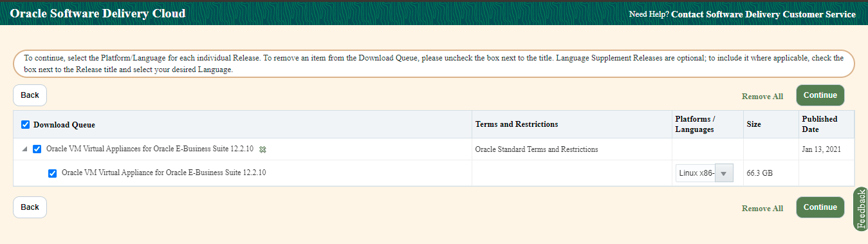This screenshot has width=868, height=244.
Task: Uncheck Oracle VM Virtual Appliance child item
Action: click(53, 173)
